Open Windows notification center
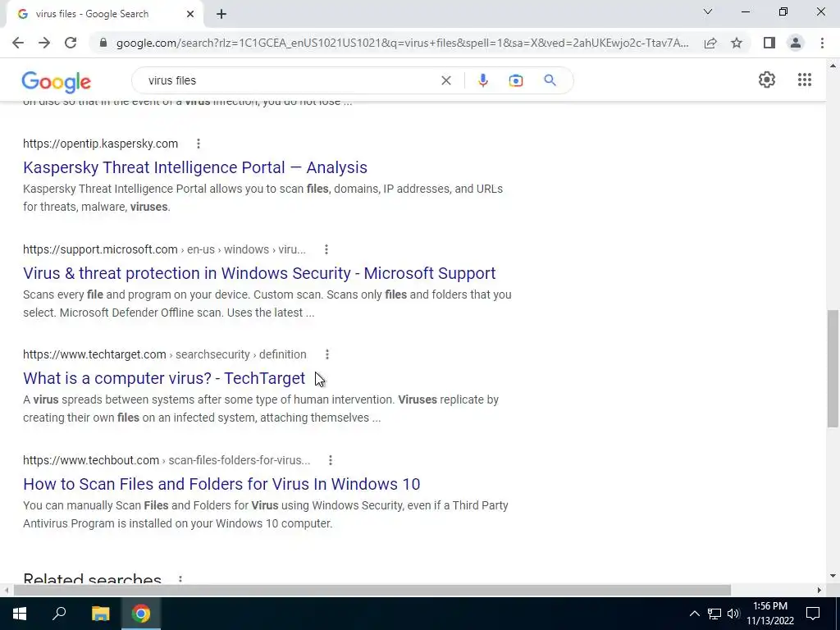The height and width of the screenshot is (630, 840). click(813, 614)
